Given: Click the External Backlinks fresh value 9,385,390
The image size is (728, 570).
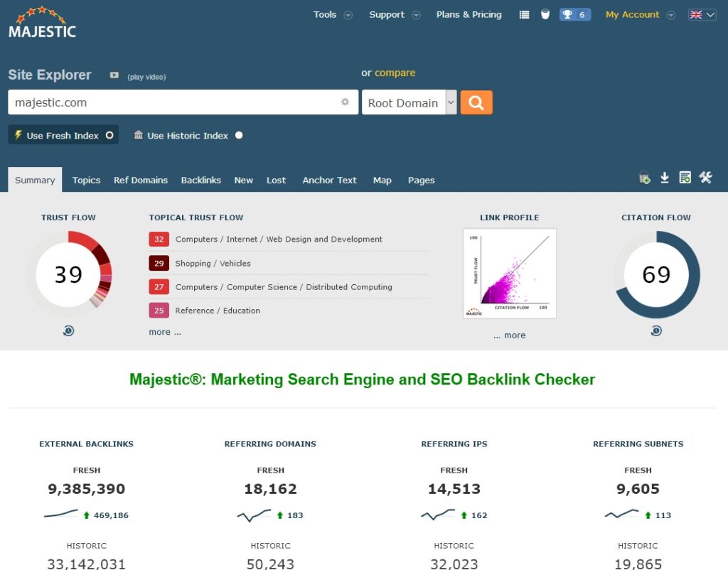Looking at the screenshot, I should (86, 489).
